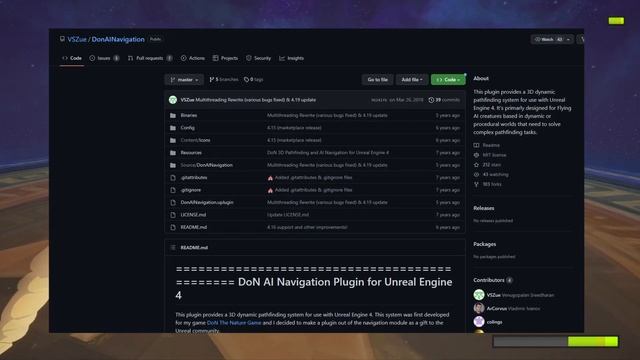Open the Security tab
This screenshot has height=360, width=640.
coord(258,58)
